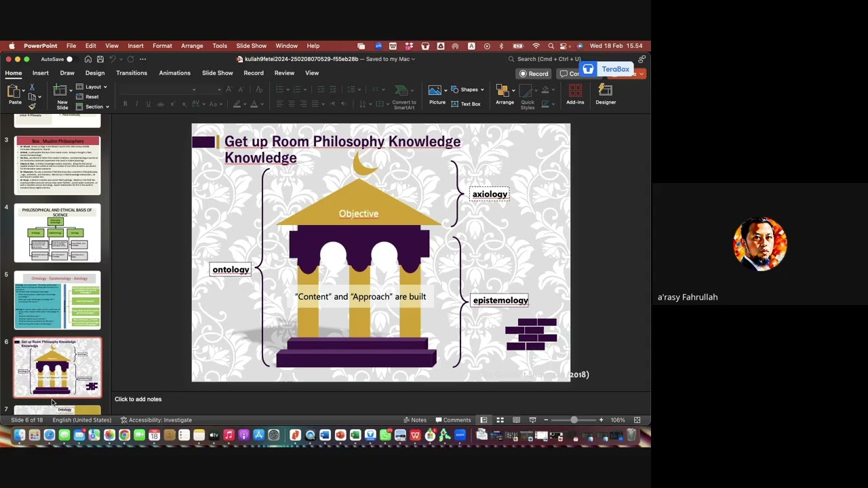
Task: Open the font color picker
Action: [254, 104]
